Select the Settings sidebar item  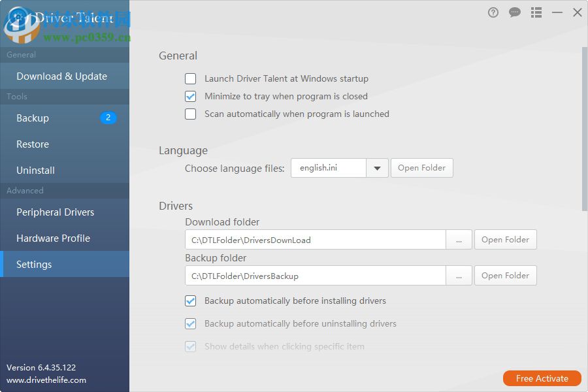[x=65, y=265]
